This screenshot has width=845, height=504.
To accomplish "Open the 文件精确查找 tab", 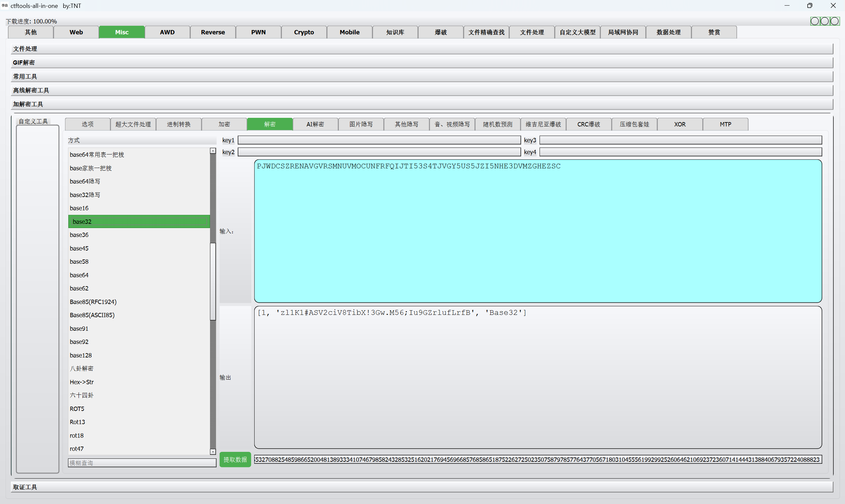I will (x=486, y=32).
